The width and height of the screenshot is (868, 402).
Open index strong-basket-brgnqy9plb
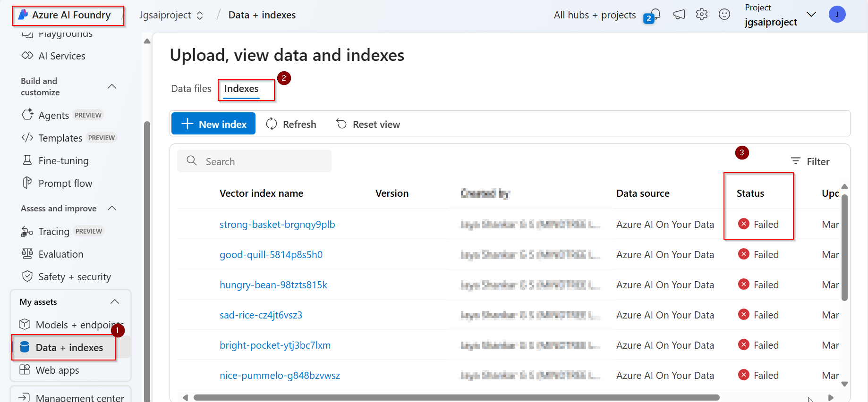coord(277,225)
